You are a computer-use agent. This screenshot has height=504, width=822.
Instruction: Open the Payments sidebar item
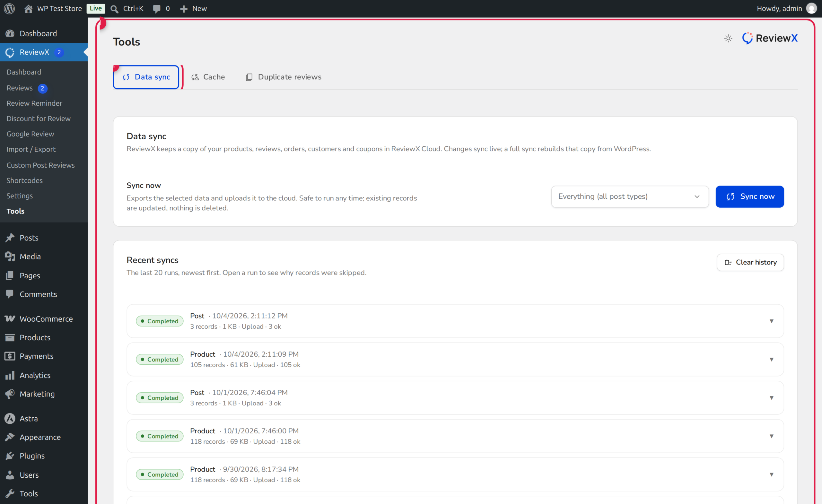[44, 356]
